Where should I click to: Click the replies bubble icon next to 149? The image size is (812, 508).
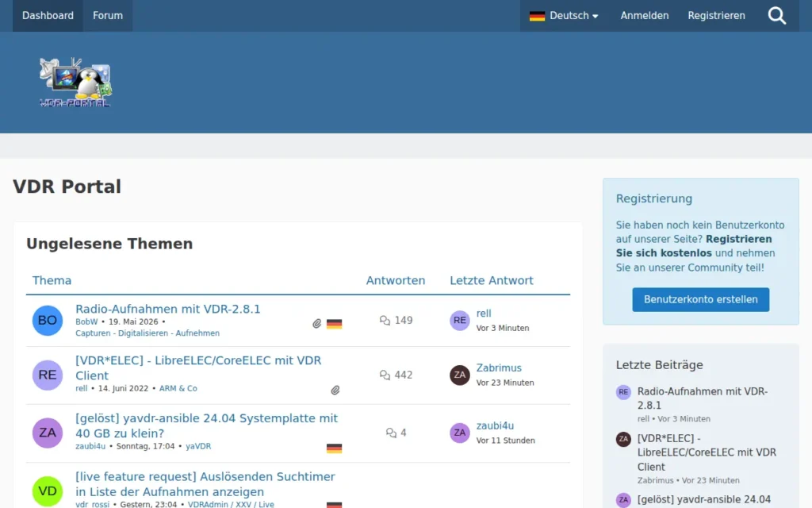(385, 321)
